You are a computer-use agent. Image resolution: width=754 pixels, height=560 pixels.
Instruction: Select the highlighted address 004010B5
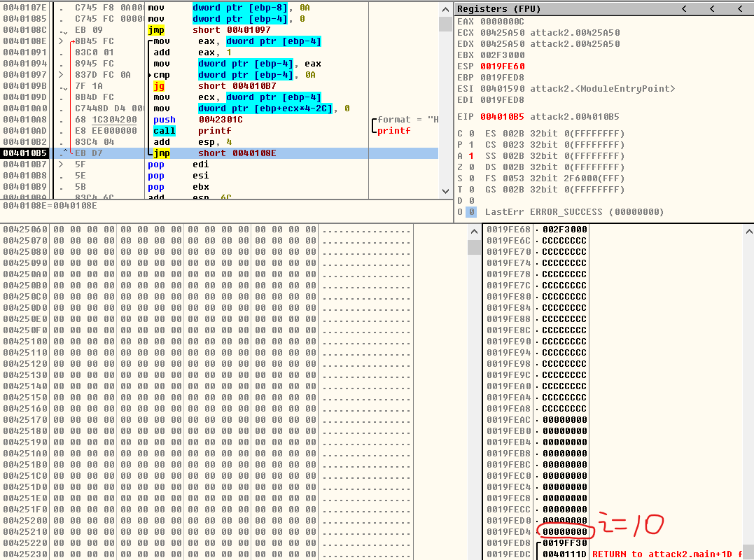[x=25, y=153]
